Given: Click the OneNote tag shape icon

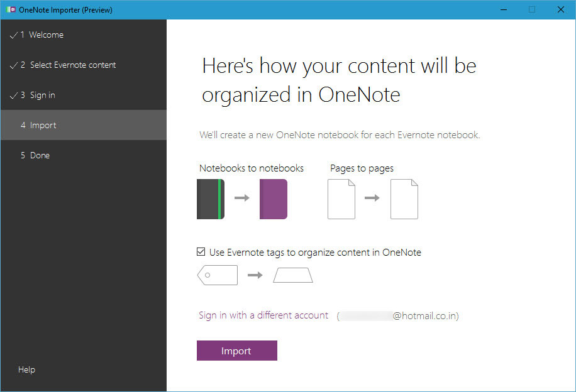Looking at the screenshot, I should coord(293,275).
